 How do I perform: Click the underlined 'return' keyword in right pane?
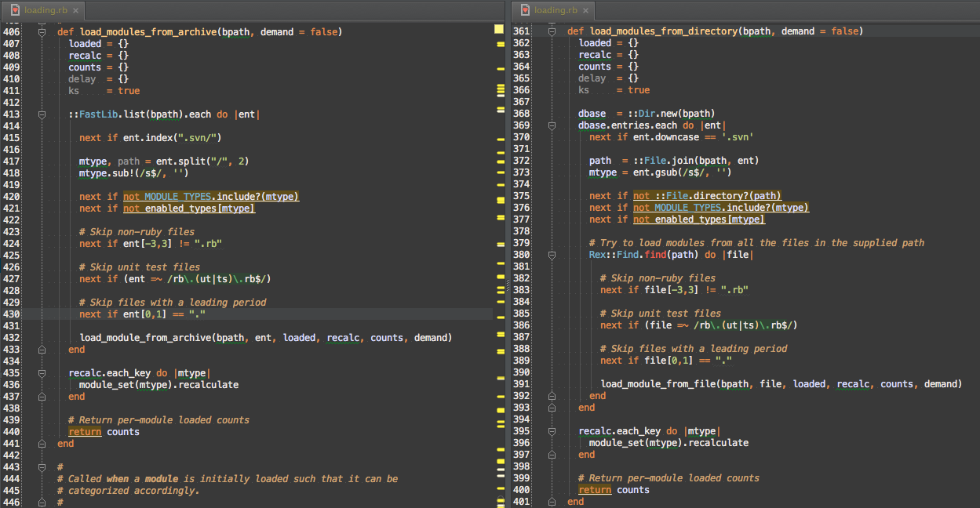click(x=595, y=490)
